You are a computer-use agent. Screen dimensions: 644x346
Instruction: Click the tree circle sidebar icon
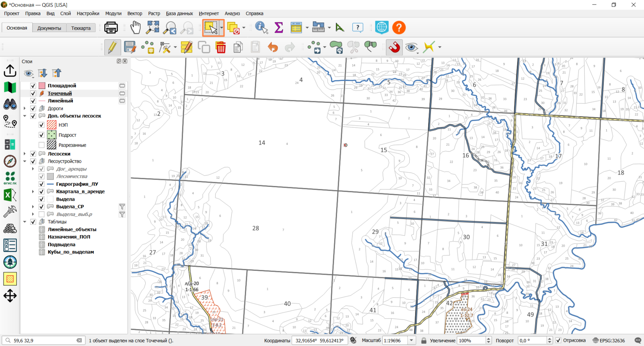(10, 262)
